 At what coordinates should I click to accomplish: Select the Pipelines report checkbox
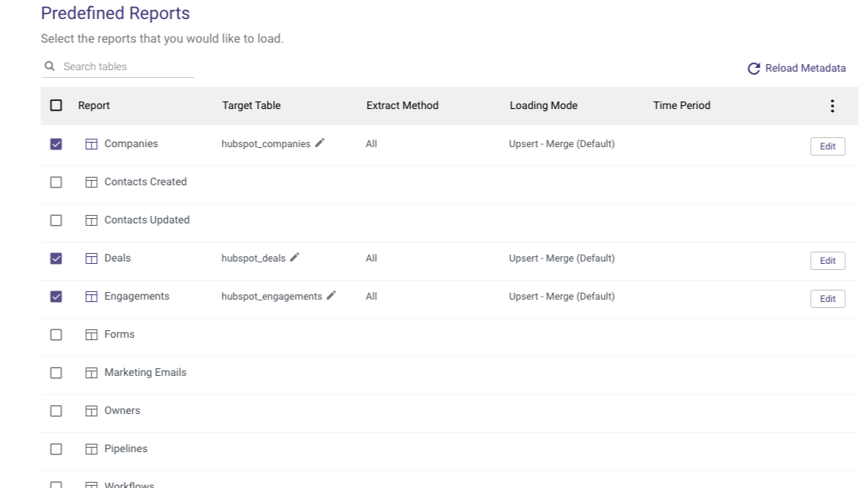click(56, 448)
